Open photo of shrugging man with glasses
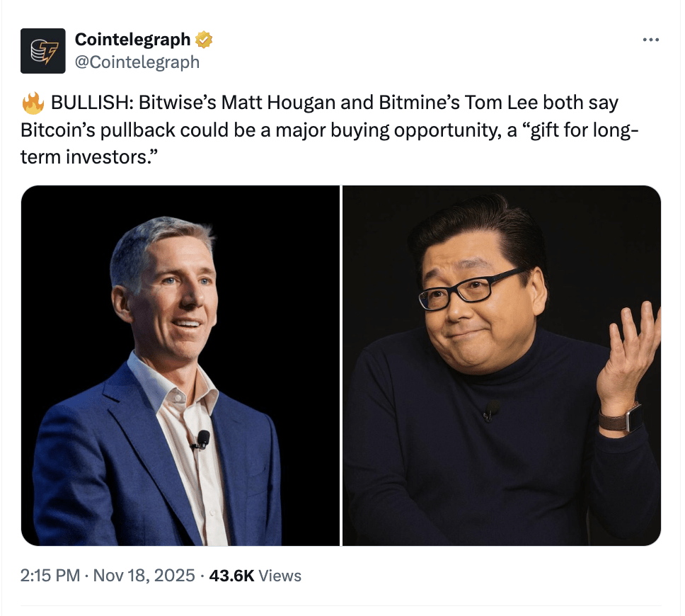This screenshot has height=616, width=685. pos(502,365)
